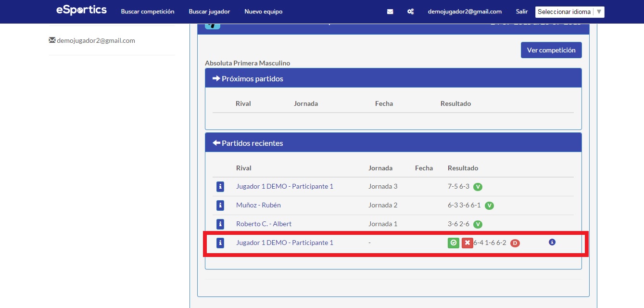Click Salir to log out
The width and height of the screenshot is (644, 308).
[x=522, y=12]
